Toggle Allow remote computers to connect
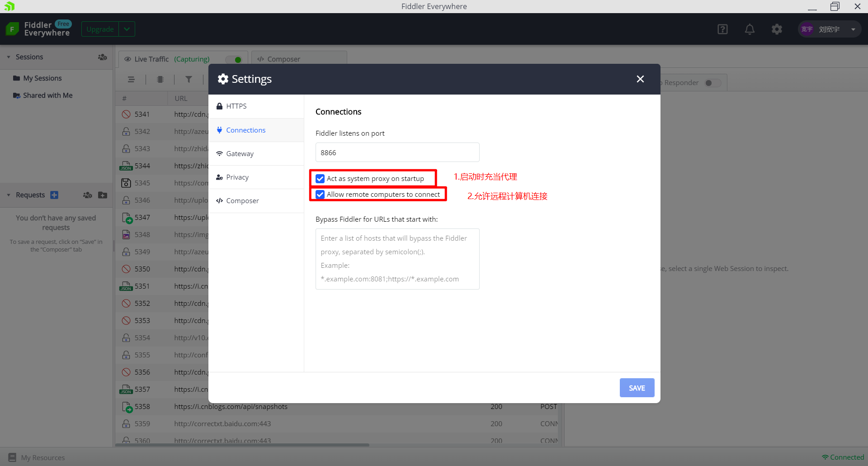Image resolution: width=868 pixels, height=466 pixels. [320, 195]
